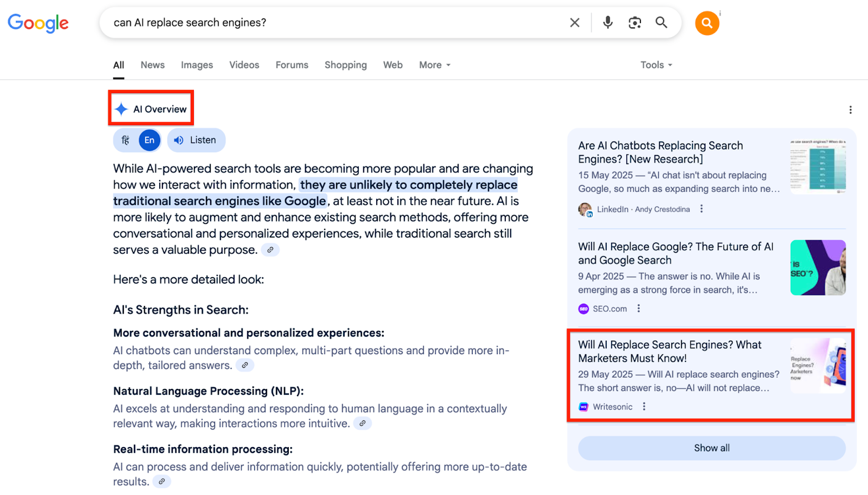This screenshot has height=495, width=868.
Task: Click the 'LinkedIn · Andy Crestodina' source name
Action: coord(643,209)
